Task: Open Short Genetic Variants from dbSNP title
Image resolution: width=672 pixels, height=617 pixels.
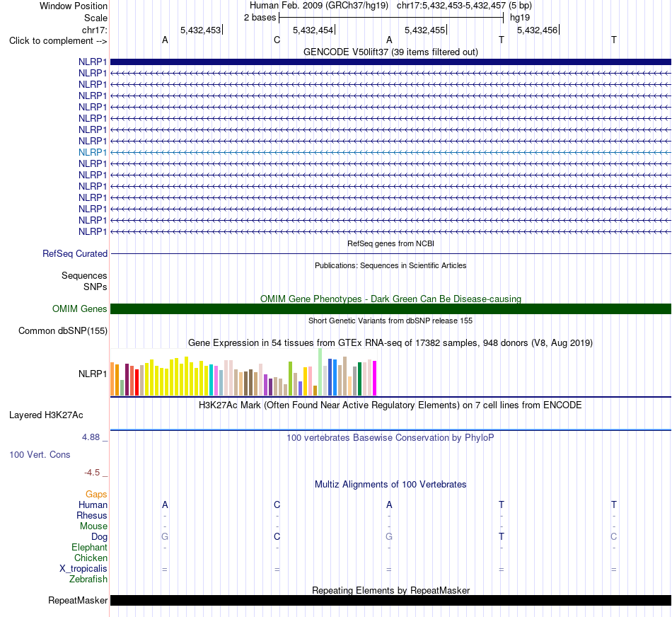Action: point(390,321)
